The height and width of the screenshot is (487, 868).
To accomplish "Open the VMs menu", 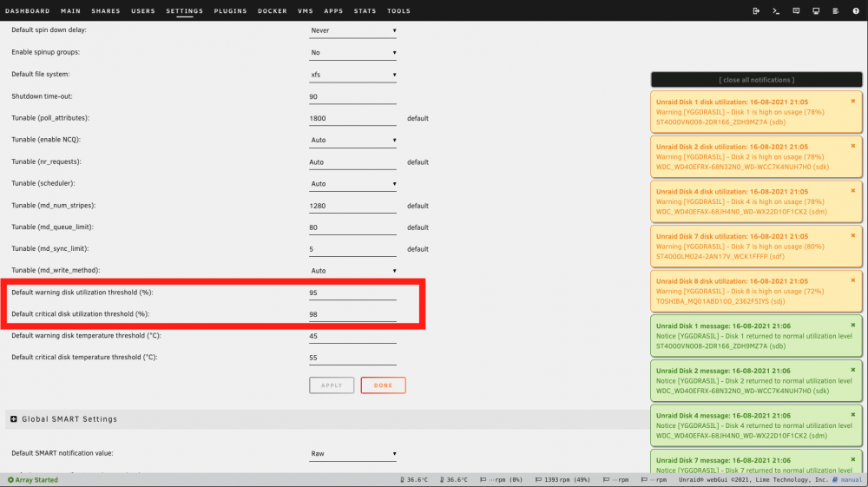I will coord(306,11).
